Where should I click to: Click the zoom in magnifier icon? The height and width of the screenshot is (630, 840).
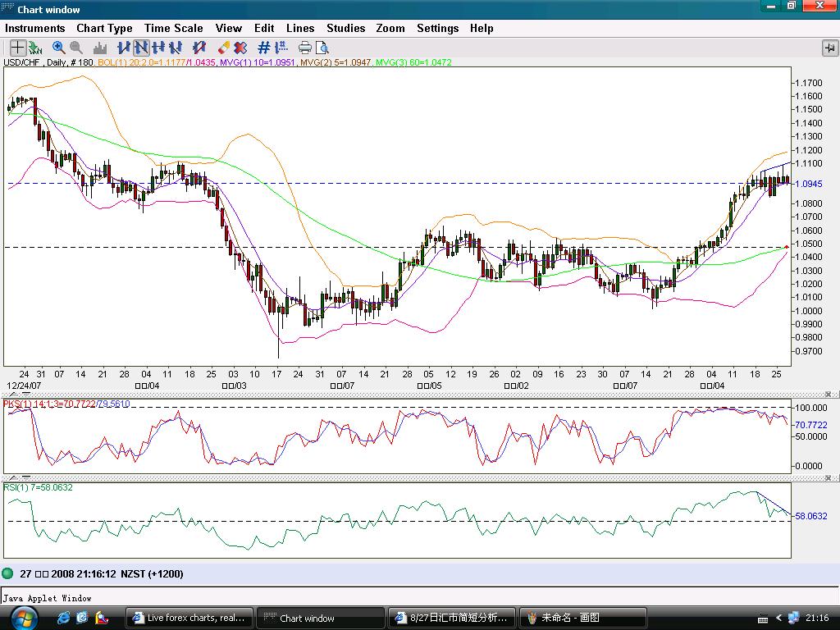[59, 48]
